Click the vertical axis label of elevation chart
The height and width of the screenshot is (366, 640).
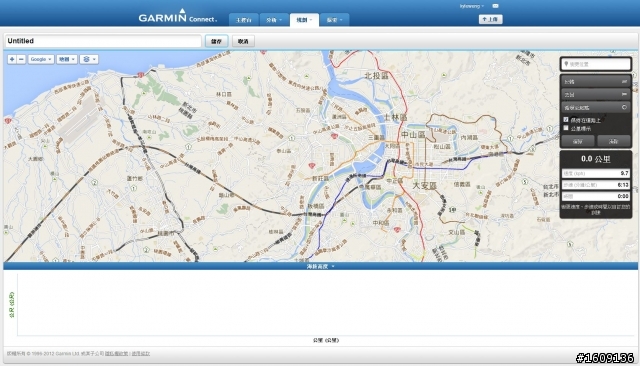(x=12, y=305)
